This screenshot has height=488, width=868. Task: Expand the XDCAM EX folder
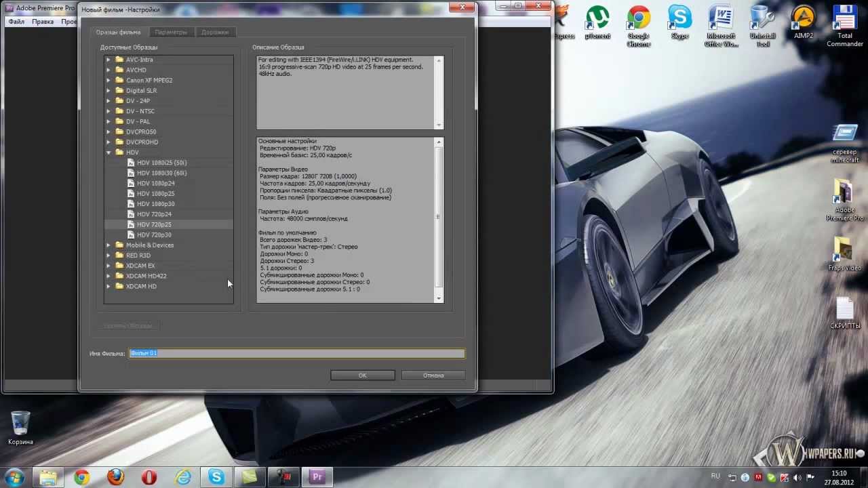[108, 266]
